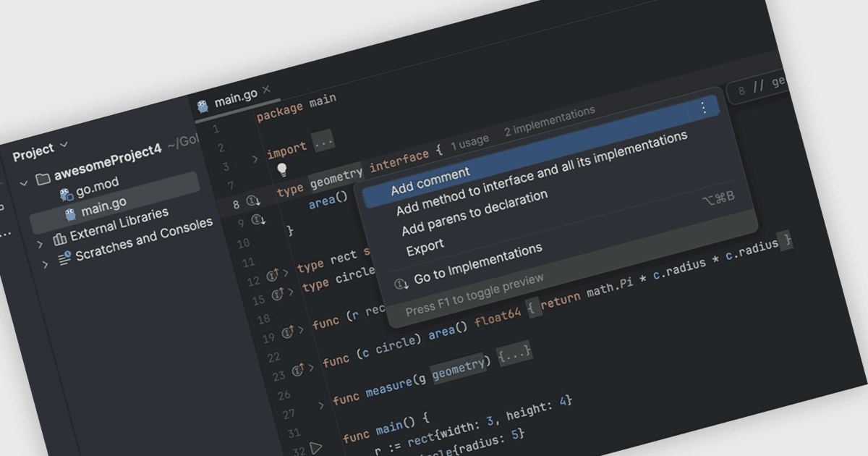Click the '2 implementations' inlay hint
The image size is (868, 456).
point(550,122)
